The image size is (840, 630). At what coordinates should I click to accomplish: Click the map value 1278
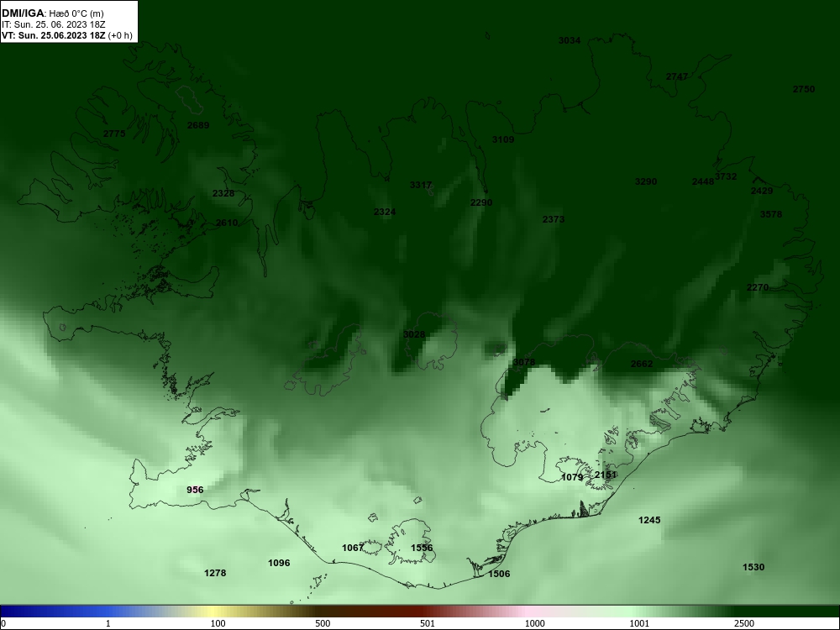pos(215,573)
